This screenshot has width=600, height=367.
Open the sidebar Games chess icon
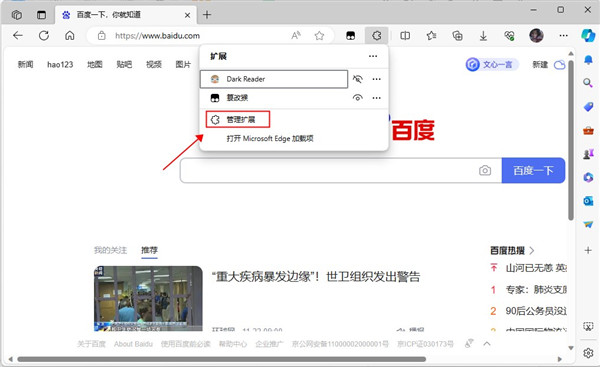click(588, 154)
